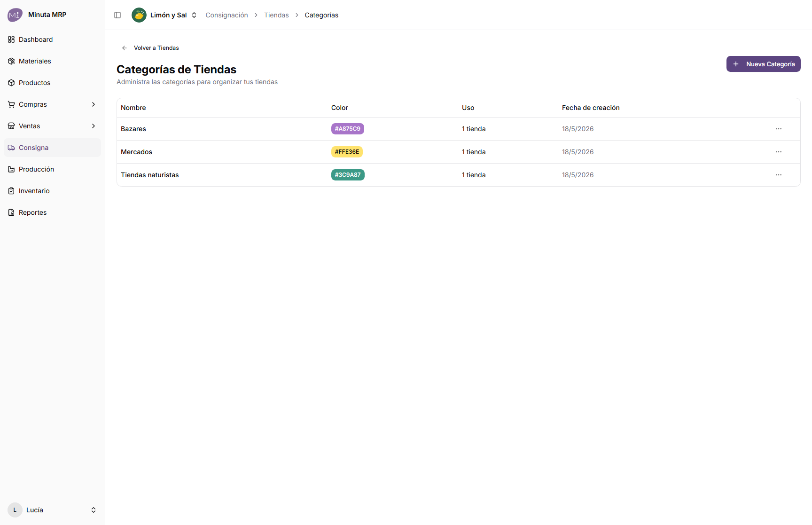Open the Dashboard icon in sidebar
Screen dimensions: 812x525
coord(11,39)
